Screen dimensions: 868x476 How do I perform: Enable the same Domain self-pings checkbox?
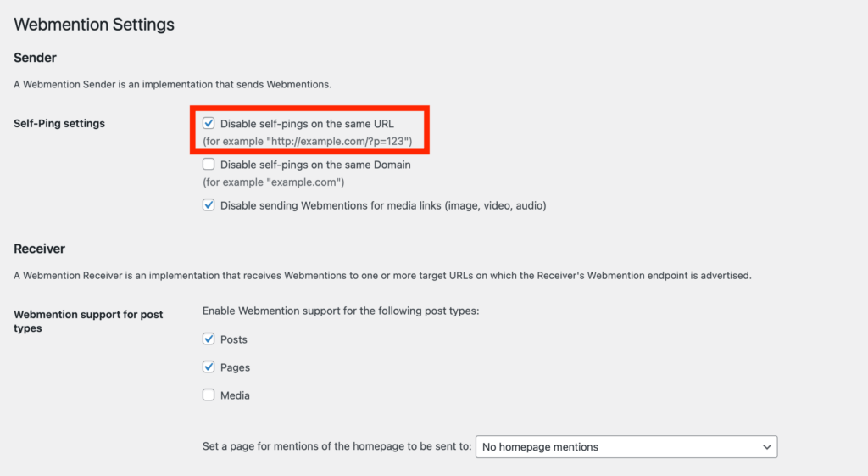click(x=209, y=165)
